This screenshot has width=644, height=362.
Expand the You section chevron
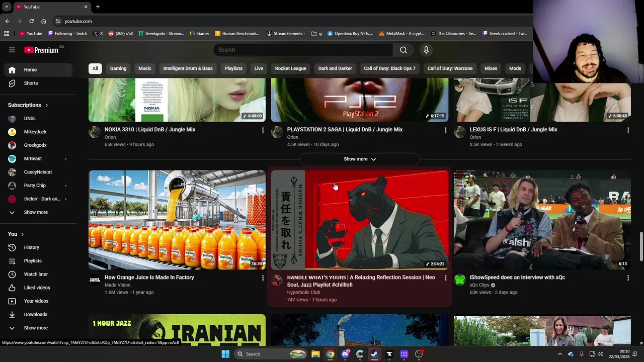click(22, 234)
